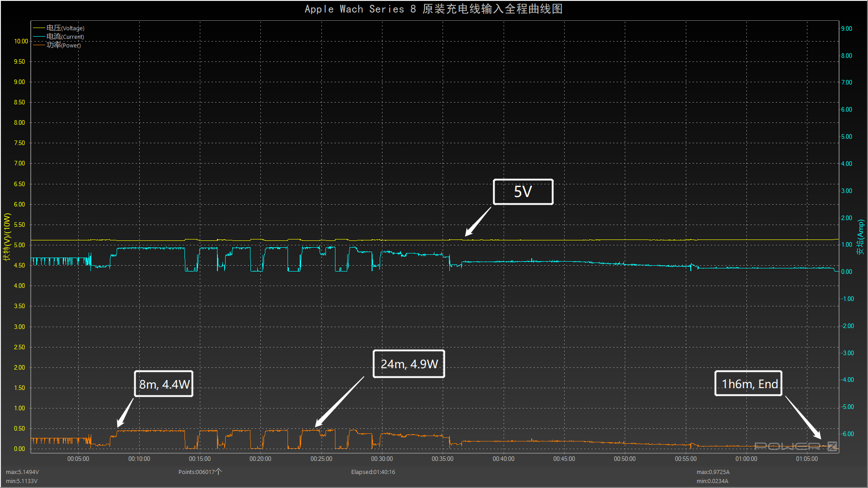Click the 00:30:00 time axis label
The height and width of the screenshot is (488, 868).
tap(382, 459)
